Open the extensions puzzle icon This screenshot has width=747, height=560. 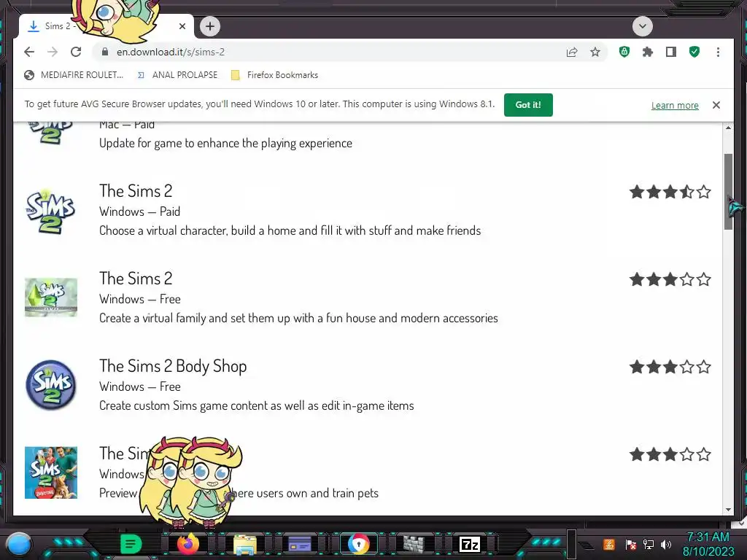[x=648, y=52]
